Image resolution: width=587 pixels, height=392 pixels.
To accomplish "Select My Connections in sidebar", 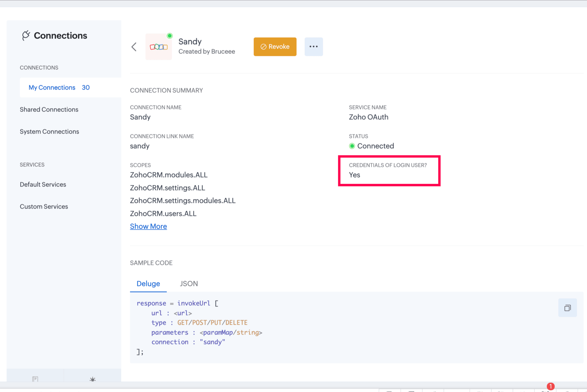I will (52, 87).
